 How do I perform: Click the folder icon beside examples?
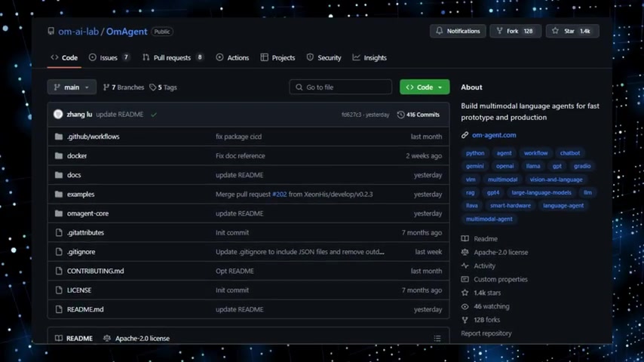[x=59, y=194]
